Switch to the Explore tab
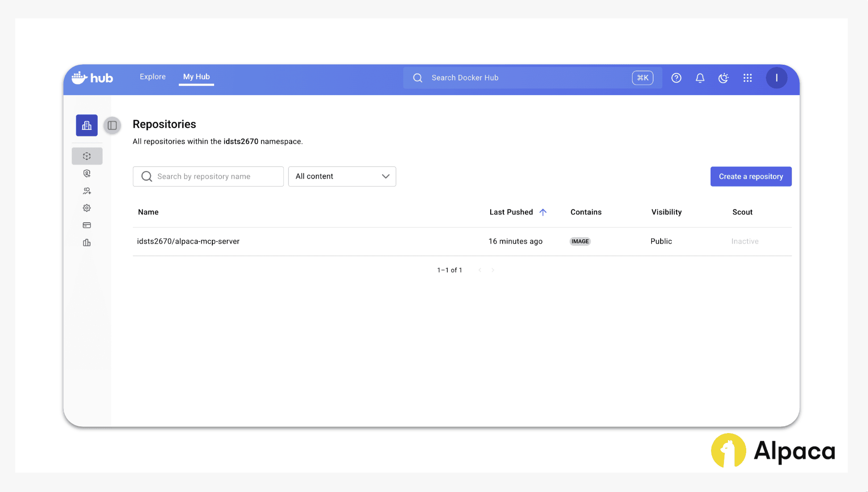The image size is (868, 492). [x=153, y=77]
